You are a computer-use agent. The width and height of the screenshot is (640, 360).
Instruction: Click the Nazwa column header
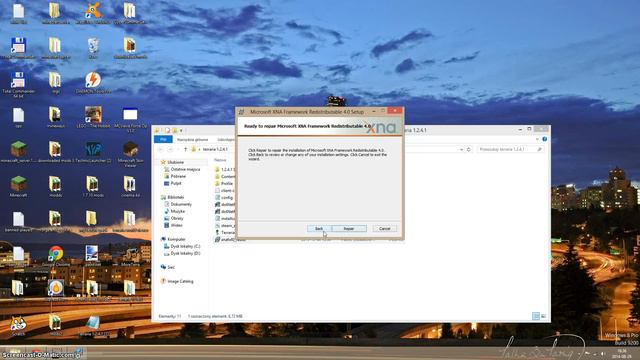pyautogui.click(x=220, y=160)
